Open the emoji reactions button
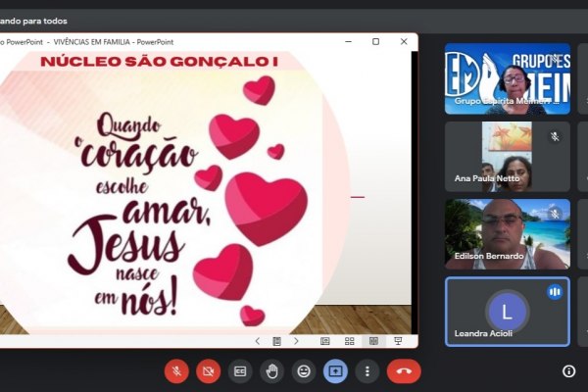Image resolution: width=588 pixels, height=392 pixels. (304, 371)
